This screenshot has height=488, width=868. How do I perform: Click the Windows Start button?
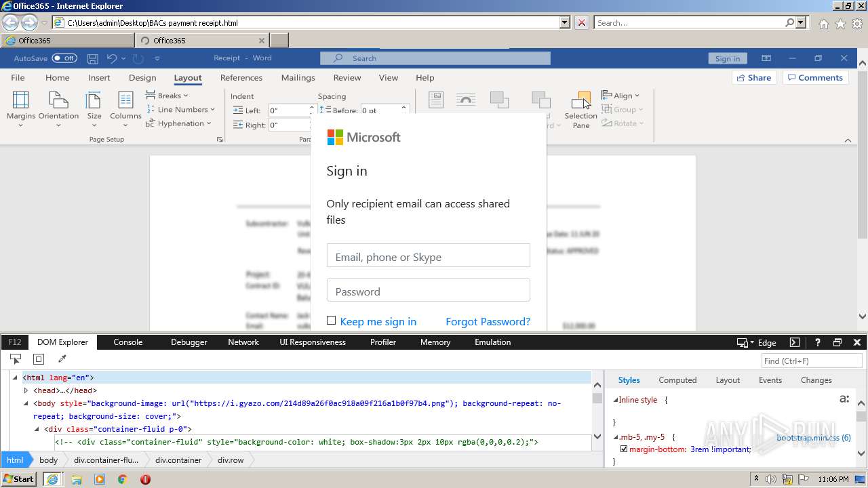pos(20,479)
